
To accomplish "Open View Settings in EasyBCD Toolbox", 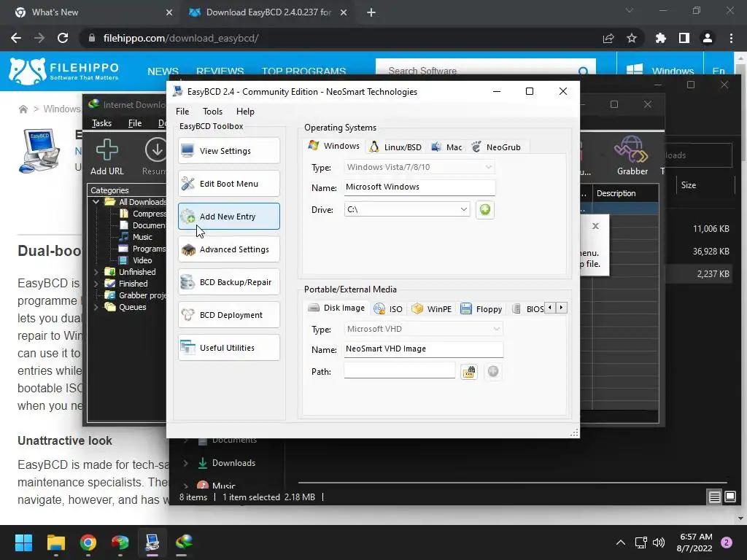I will tap(228, 151).
